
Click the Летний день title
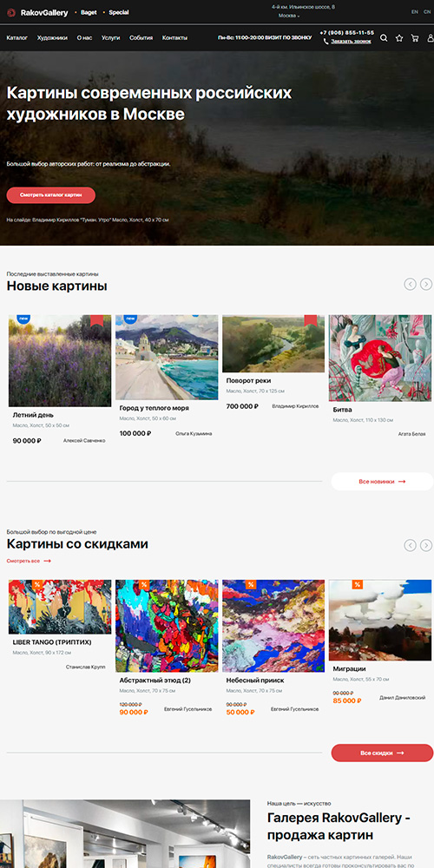tap(33, 415)
